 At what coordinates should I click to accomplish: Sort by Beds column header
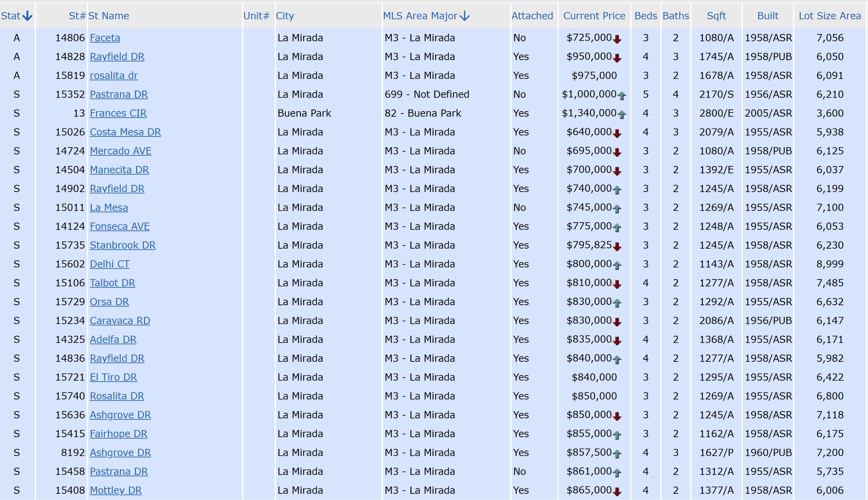[645, 16]
